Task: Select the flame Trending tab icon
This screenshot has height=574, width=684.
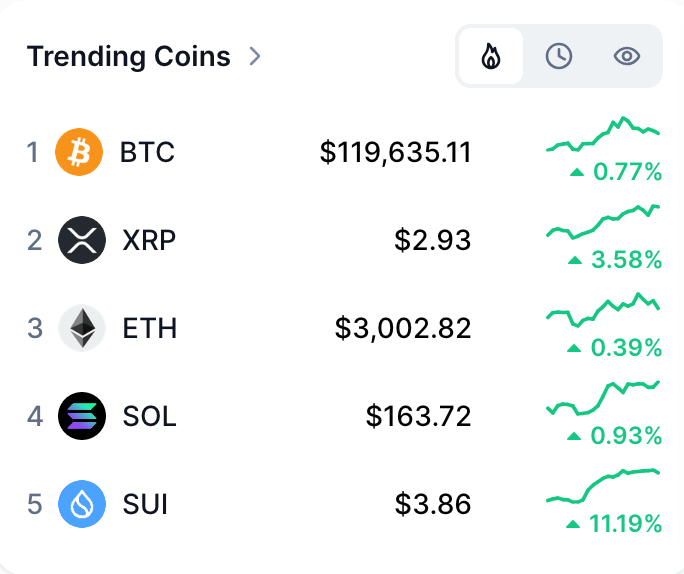Action: (491, 56)
